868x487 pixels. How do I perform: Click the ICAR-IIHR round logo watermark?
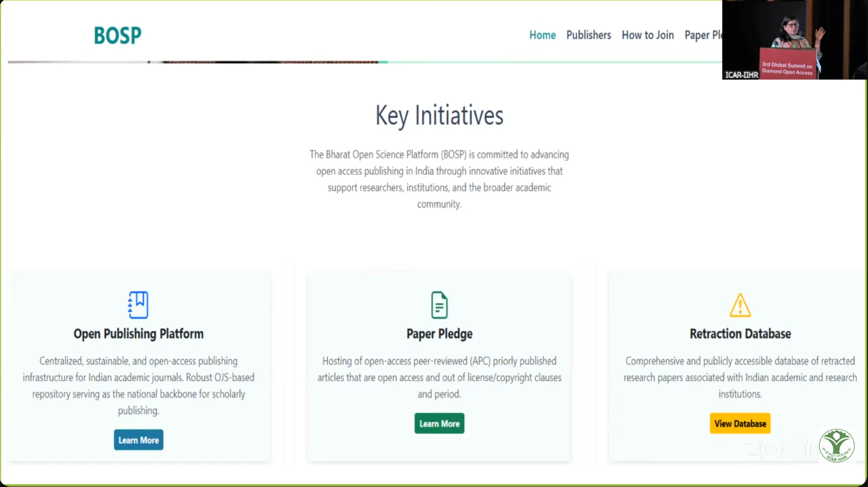tap(836, 446)
